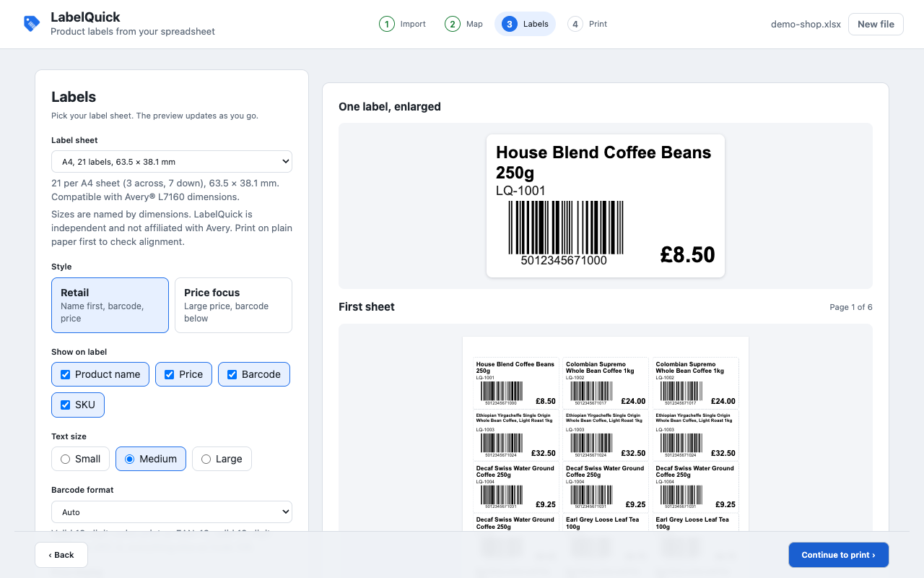This screenshot has width=924, height=578.
Task: Click the LQ-1001 SKU on enlarged label
Action: tap(520, 191)
